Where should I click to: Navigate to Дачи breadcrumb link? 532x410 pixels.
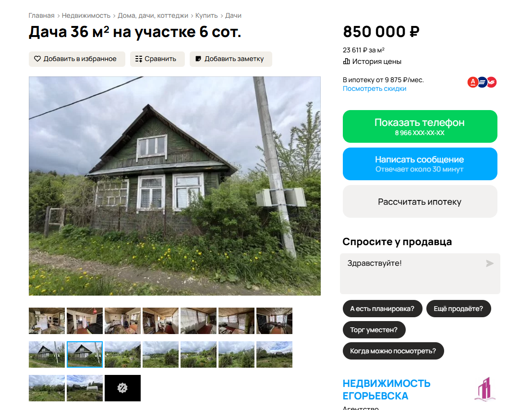pos(233,16)
